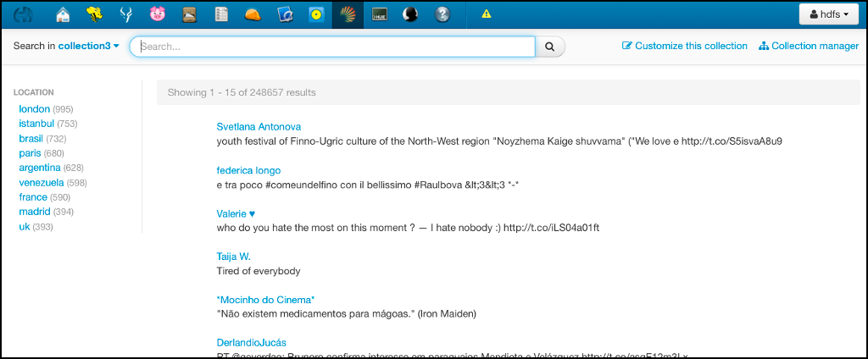Click Customize this collection link

(685, 46)
